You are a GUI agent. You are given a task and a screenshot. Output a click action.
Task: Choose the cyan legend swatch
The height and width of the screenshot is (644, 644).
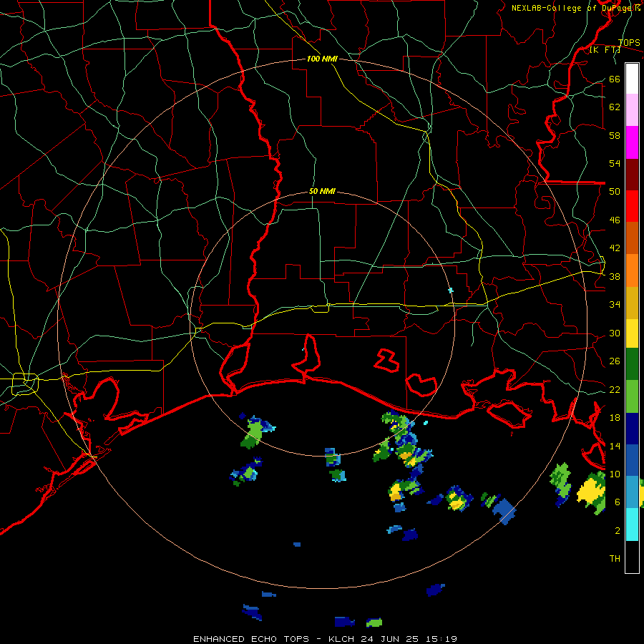[632, 525]
